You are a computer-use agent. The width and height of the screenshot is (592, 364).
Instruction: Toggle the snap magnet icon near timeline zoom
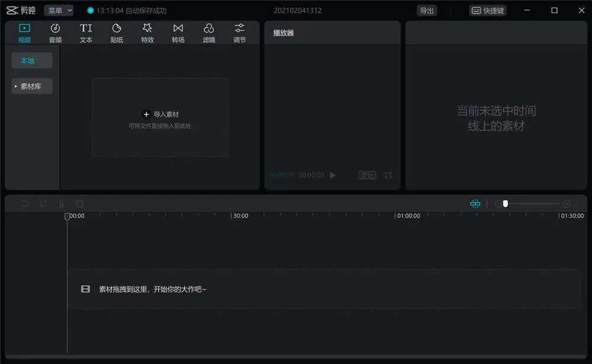pyautogui.click(x=475, y=203)
